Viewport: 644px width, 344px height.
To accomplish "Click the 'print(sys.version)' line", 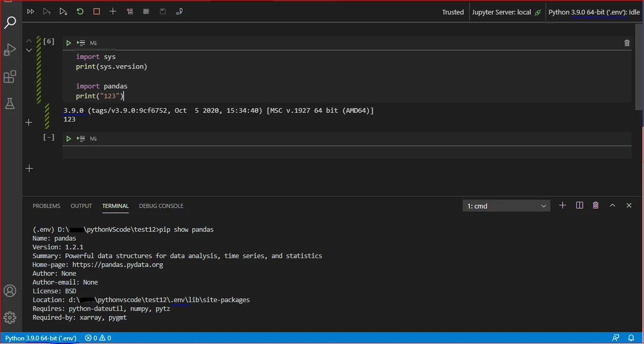I will coord(111,67).
